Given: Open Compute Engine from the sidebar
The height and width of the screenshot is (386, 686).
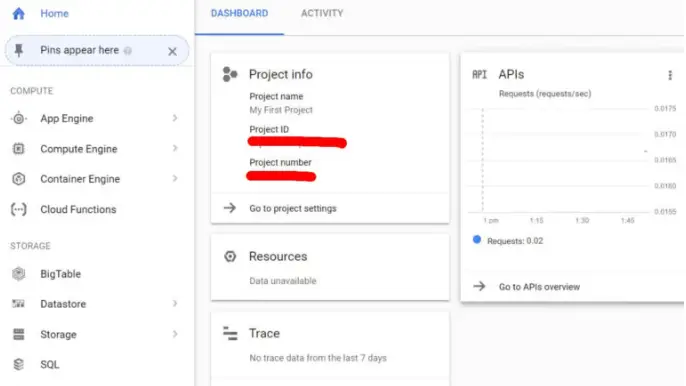Looking at the screenshot, I should (x=79, y=149).
